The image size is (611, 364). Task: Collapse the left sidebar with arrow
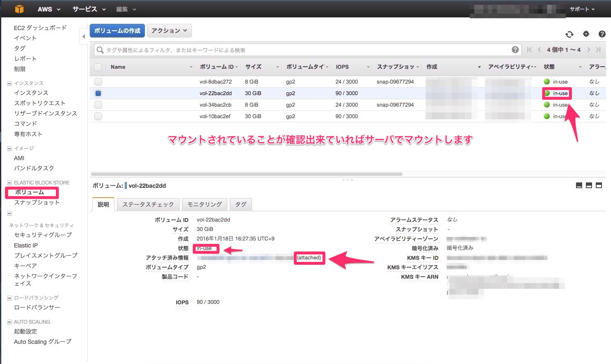point(84,37)
